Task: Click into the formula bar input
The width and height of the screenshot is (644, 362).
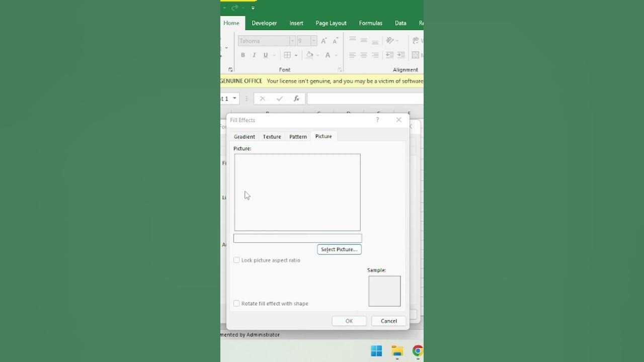Action: tap(365, 99)
